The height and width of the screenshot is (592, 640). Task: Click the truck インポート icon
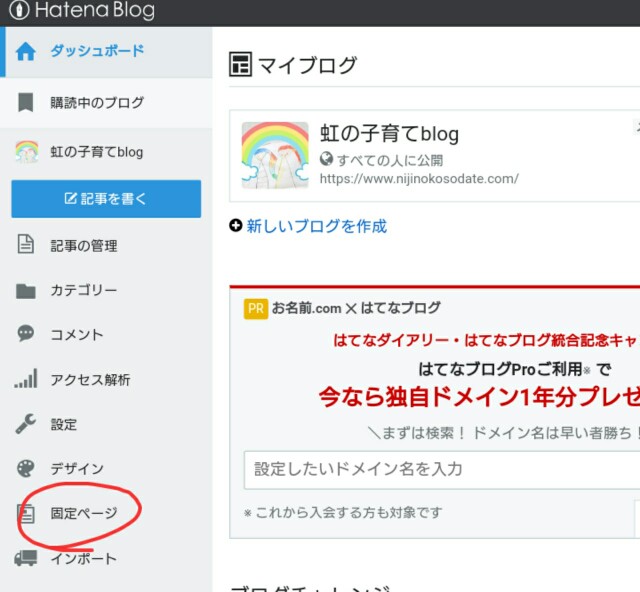tap(25, 558)
